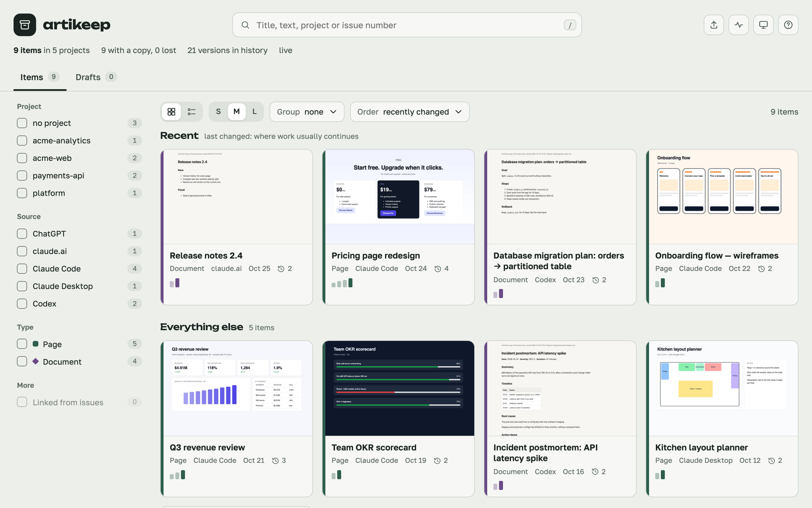Check the Codex source filter

point(22,304)
